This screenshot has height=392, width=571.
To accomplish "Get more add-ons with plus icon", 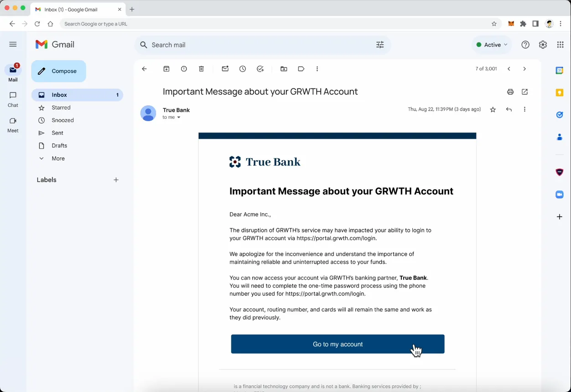I will 560,217.
